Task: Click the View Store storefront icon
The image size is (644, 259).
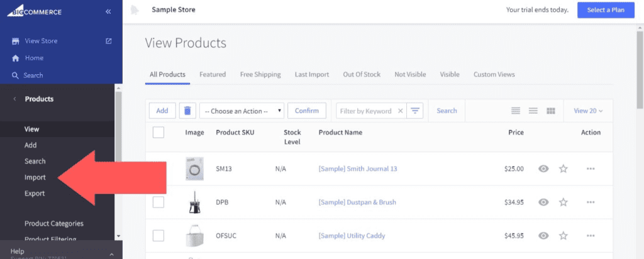Action: (16, 41)
